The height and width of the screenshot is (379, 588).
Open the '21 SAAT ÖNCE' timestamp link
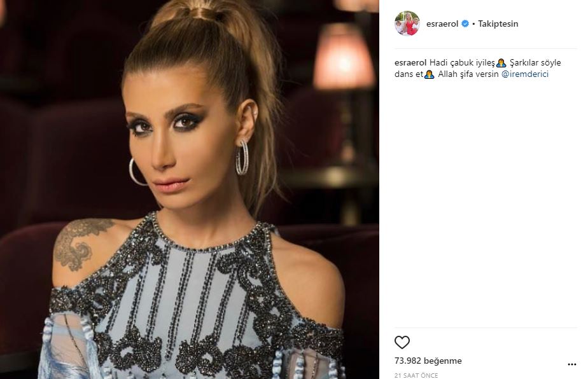[x=416, y=375]
